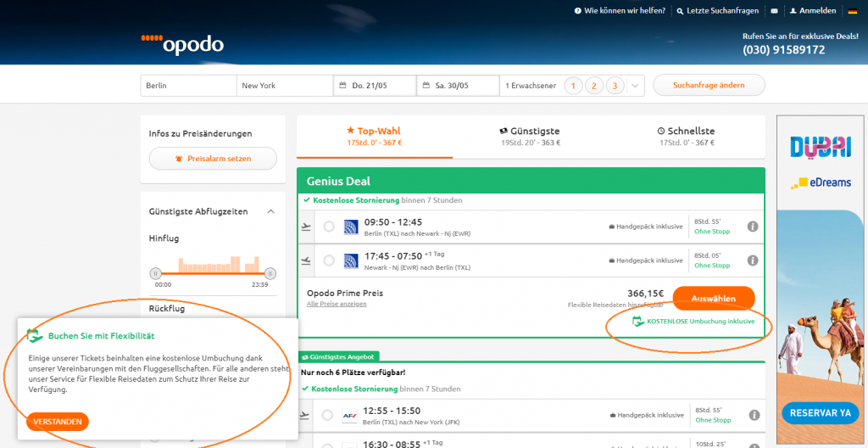Click info icon for 09:50 outbound flight
The image size is (868, 448).
click(752, 227)
